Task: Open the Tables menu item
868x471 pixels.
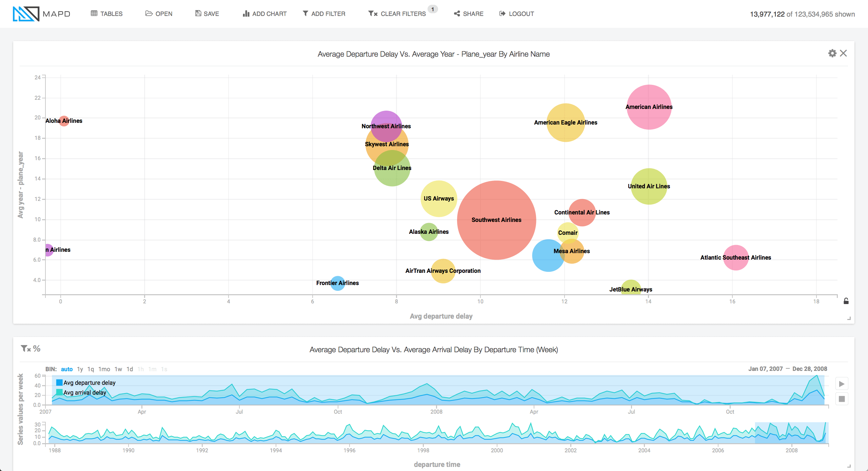Action: pos(106,14)
